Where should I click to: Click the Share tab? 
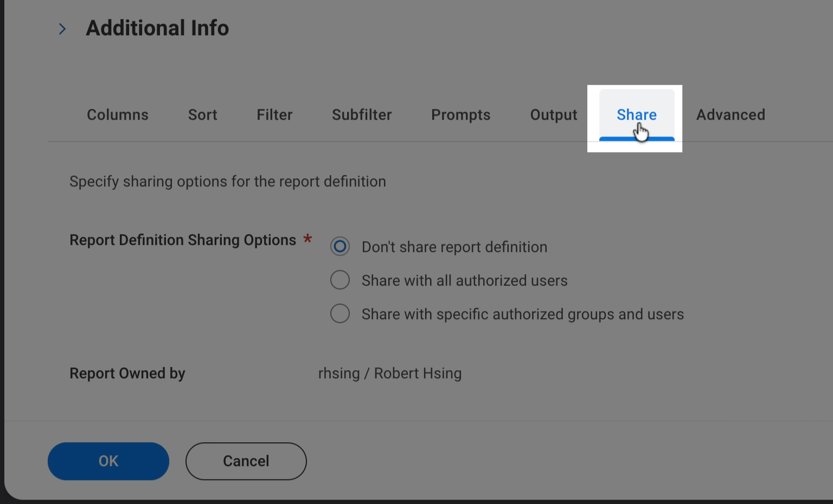click(637, 115)
